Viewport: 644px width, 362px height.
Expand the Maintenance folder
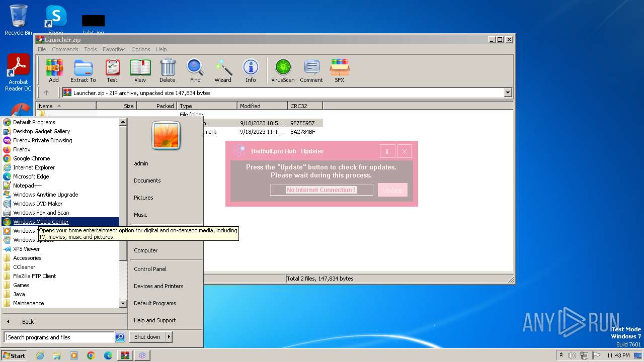28,303
